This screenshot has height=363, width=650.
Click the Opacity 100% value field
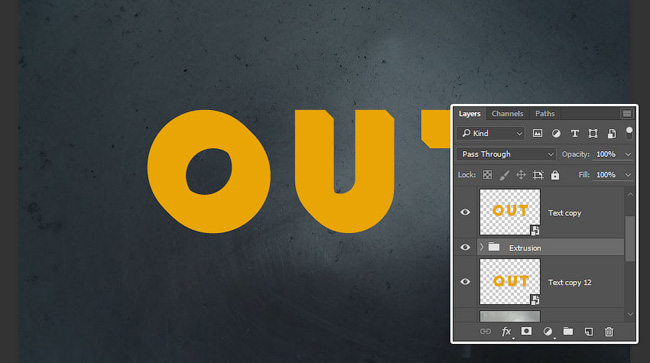pos(607,154)
